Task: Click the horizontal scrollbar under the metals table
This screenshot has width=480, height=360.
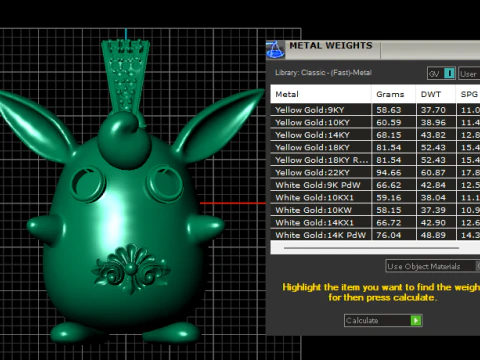Action: coord(371,248)
